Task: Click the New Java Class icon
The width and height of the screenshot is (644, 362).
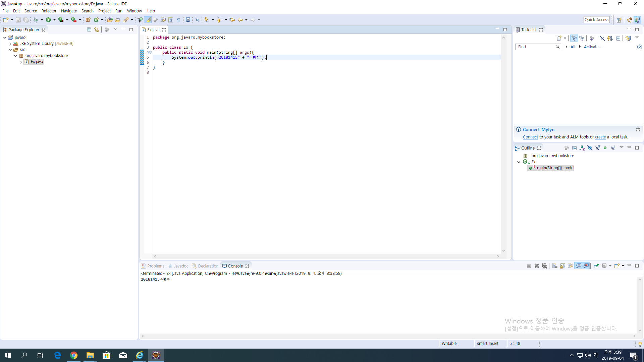Action: tap(96, 20)
